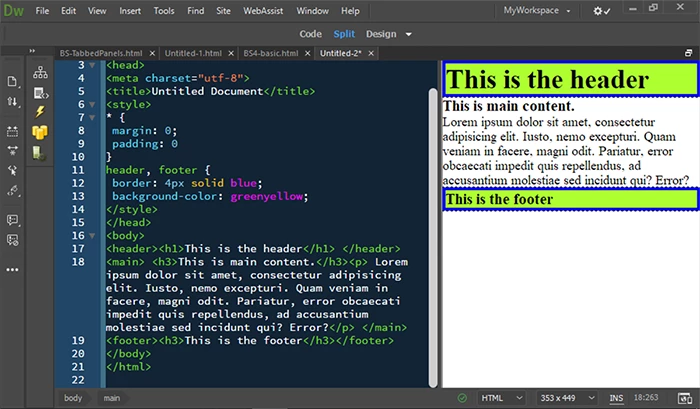This screenshot has height=409, width=700.
Task: Switch to Untitled-1.html tab
Action: (x=193, y=54)
